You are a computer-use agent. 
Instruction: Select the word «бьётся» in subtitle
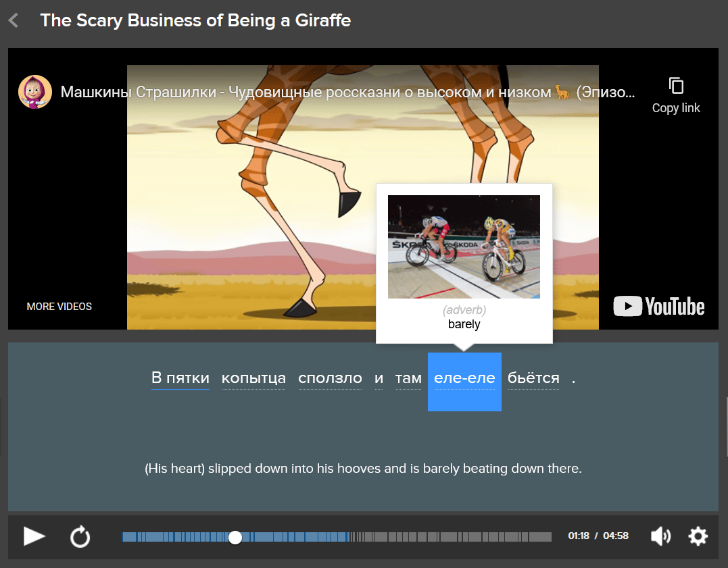pyautogui.click(x=533, y=378)
